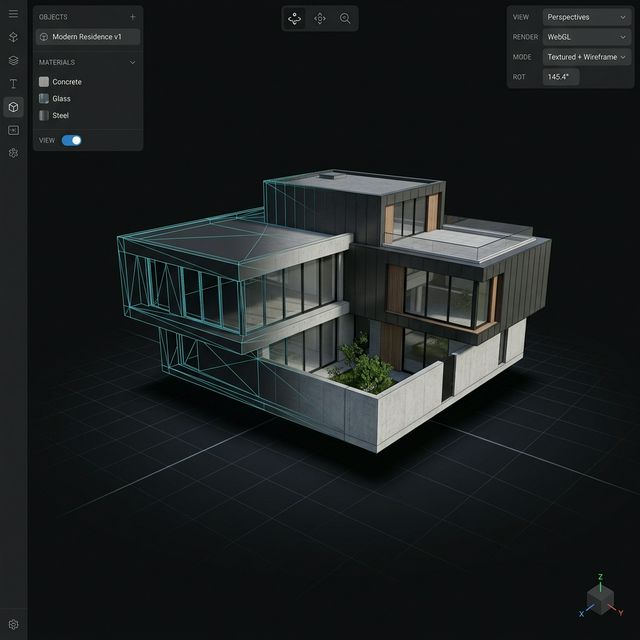
Task: Click the house model in viewport
Action: 335,310
